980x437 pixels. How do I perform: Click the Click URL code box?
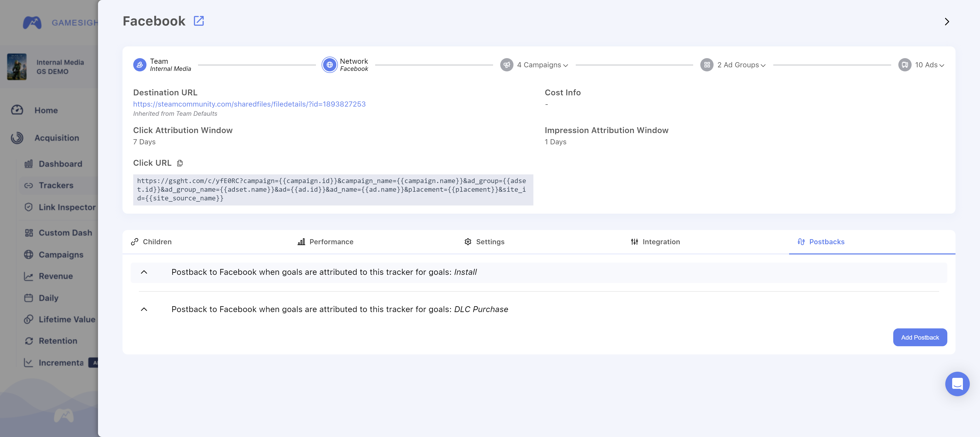[333, 190]
